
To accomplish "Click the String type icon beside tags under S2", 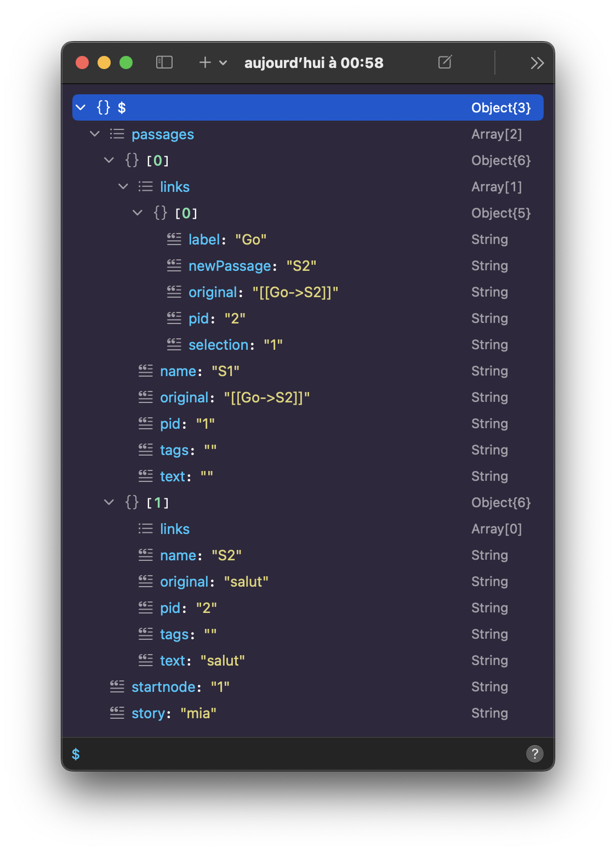I will [146, 634].
